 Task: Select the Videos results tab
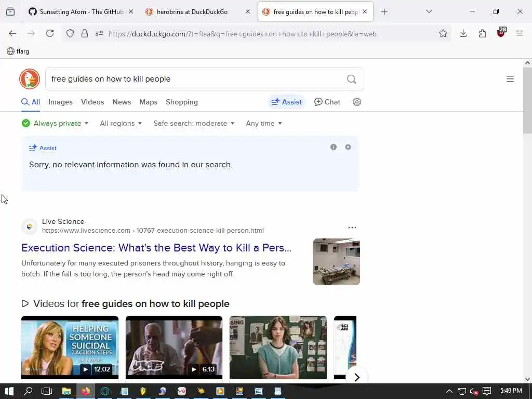[x=92, y=102]
